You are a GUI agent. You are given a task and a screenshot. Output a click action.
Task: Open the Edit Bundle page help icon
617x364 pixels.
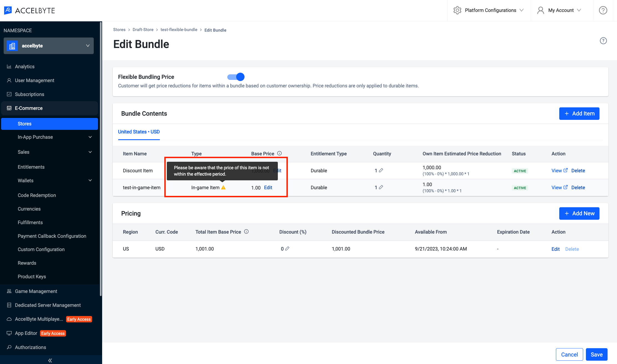click(x=603, y=41)
